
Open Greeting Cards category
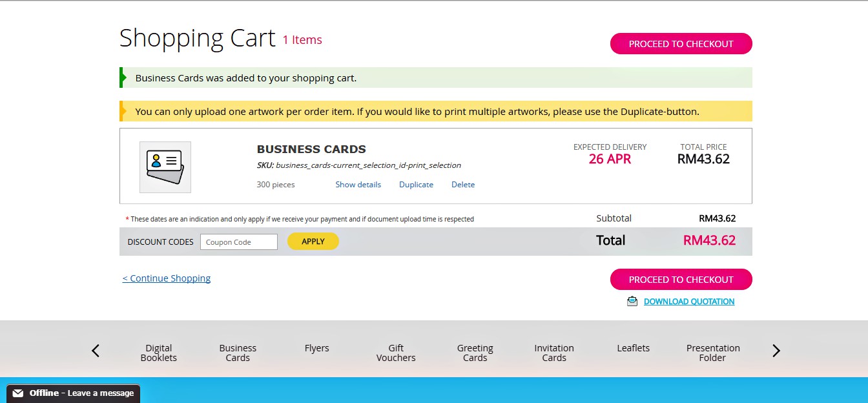pyautogui.click(x=475, y=353)
